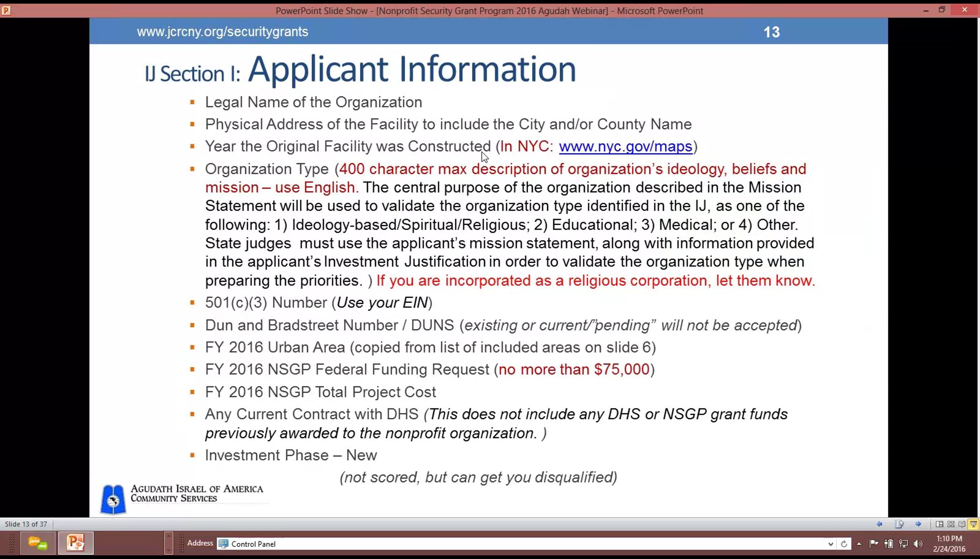Viewport: 980px width, 559px height.
Task: Expand the Address bar dropdown
Action: [830, 544]
